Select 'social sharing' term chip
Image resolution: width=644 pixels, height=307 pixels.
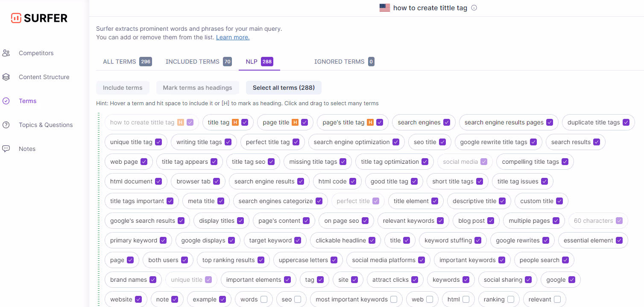(508, 280)
